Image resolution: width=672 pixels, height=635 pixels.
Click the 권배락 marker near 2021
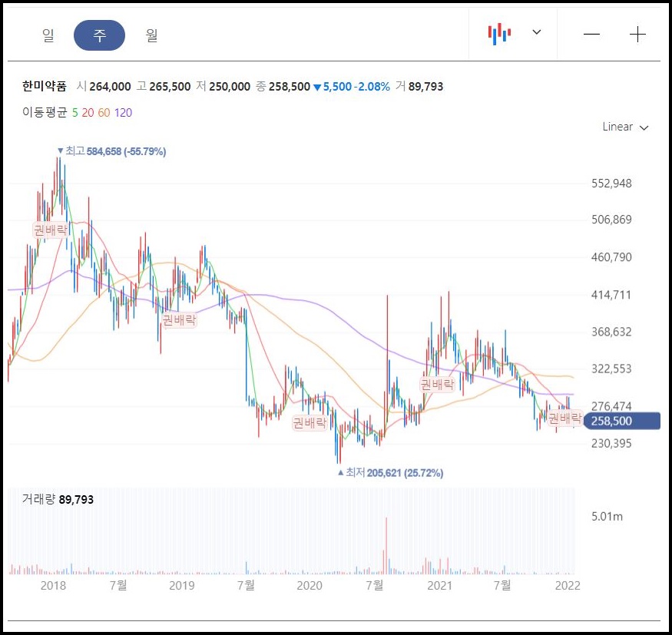click(x=437, y=385)
